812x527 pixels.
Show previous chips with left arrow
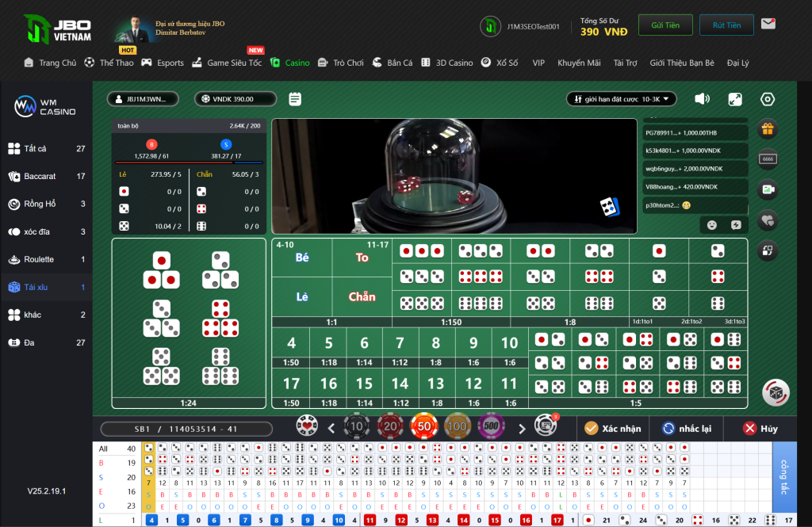(331, 428)
